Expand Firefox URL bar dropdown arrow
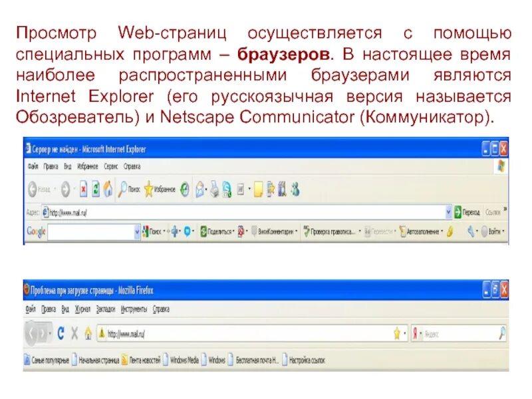The width and height of the screenshot is (532, 399). coord(405,334)
